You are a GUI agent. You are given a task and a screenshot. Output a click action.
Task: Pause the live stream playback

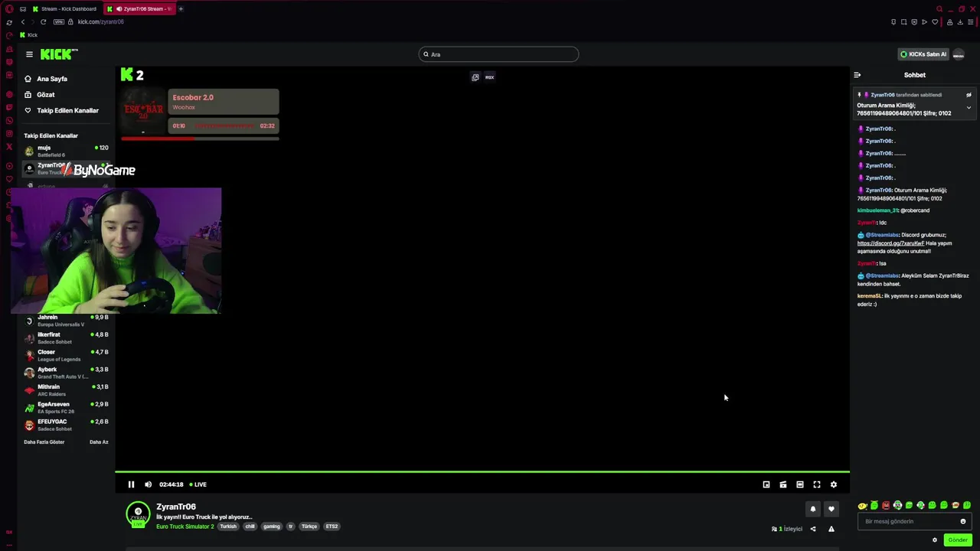pos(131,484)
